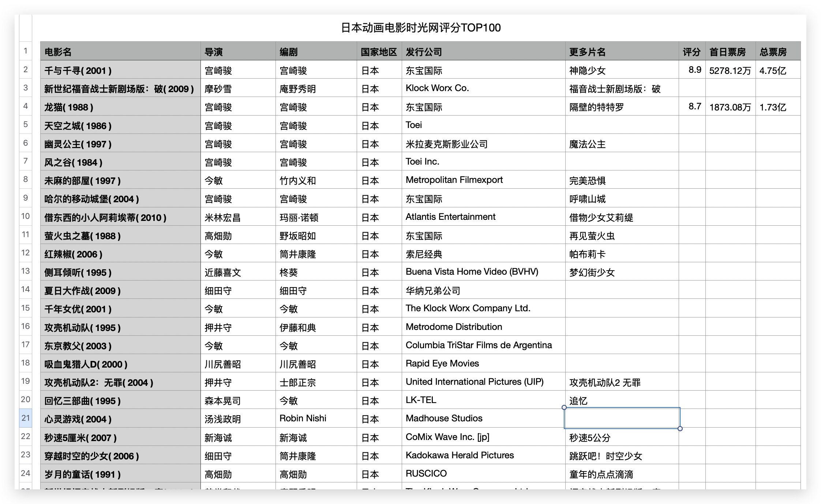Click director cell 汤浅政明
The width and height of the screenshot is (821, 504).
point(238,418)
